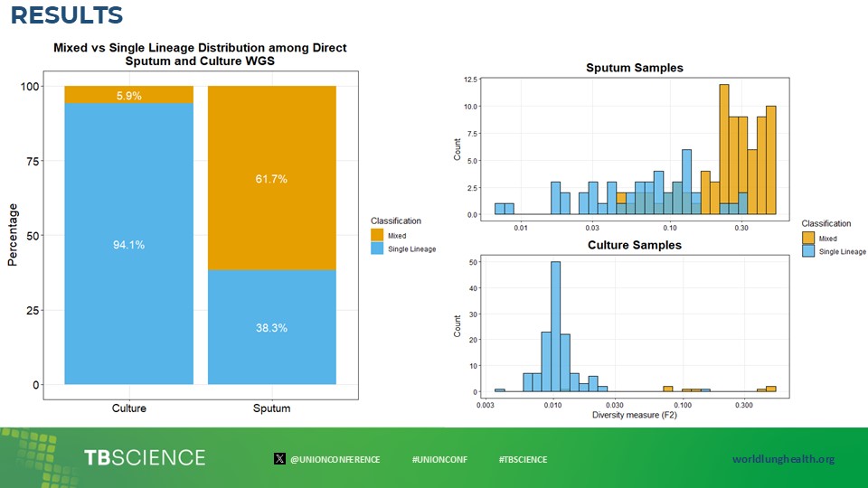Click the 94.1% label in Culture bar
Image resolution: width=868 pixels, height=488 pixels.
(x=129, y=245)
